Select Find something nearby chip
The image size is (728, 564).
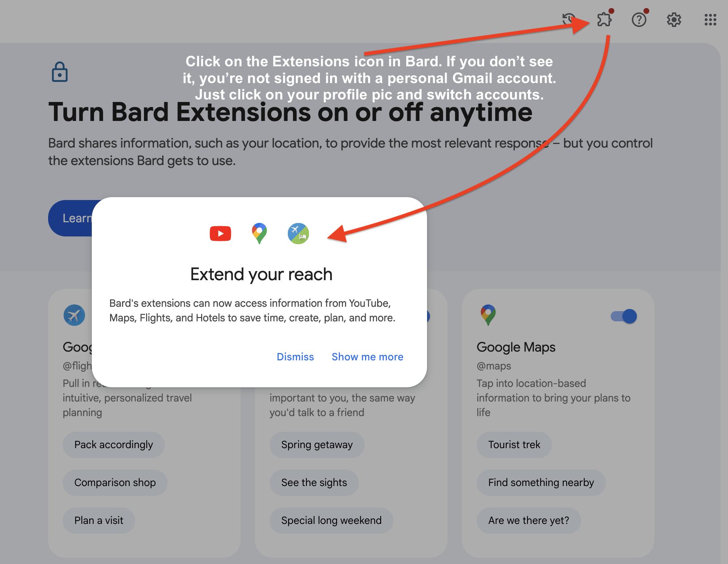point(541,482)
